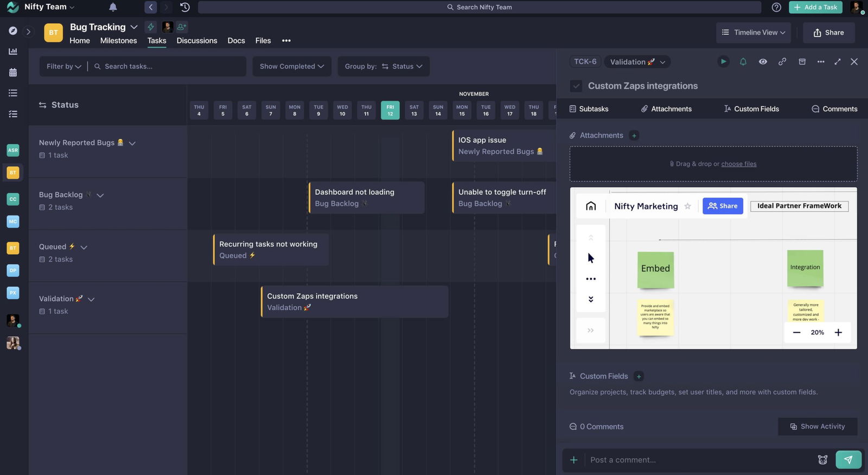
Task: Click the Add a Task button
Action: pyautogui.click(x=815, y=7)
